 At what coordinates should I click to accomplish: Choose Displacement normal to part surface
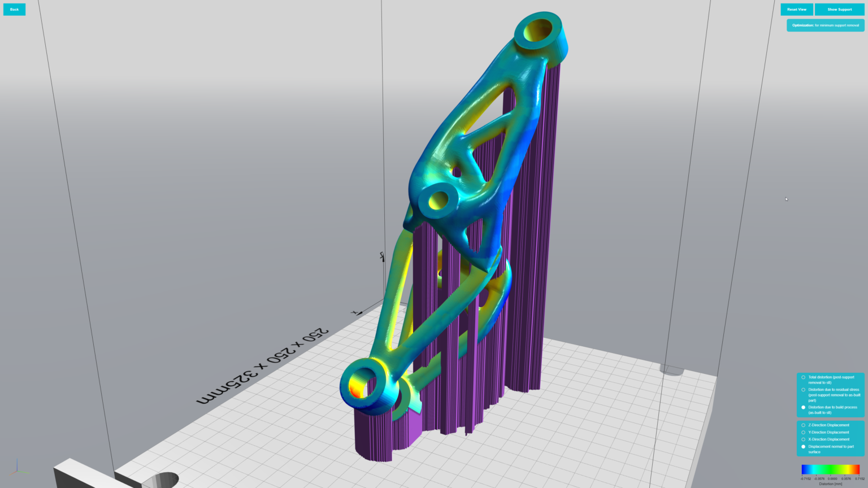(803, 447)
